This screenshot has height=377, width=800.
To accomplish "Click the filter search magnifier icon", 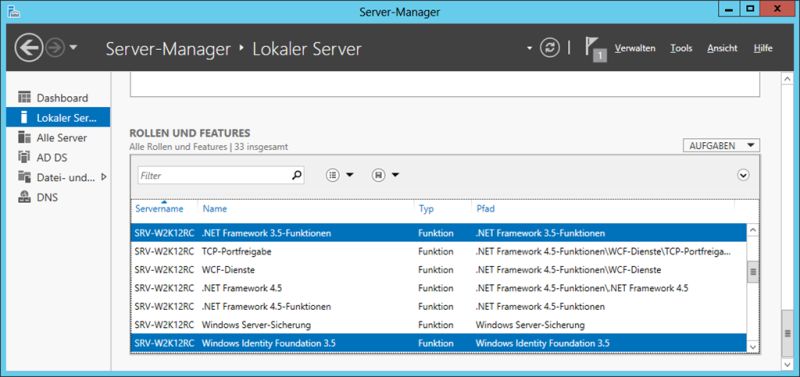I will point(296,175).
